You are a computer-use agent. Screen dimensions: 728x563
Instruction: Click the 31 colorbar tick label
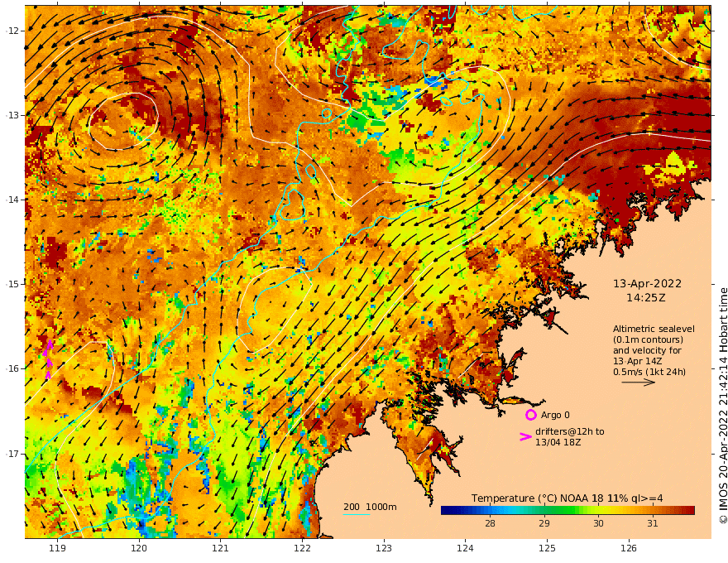click(653, 523)
